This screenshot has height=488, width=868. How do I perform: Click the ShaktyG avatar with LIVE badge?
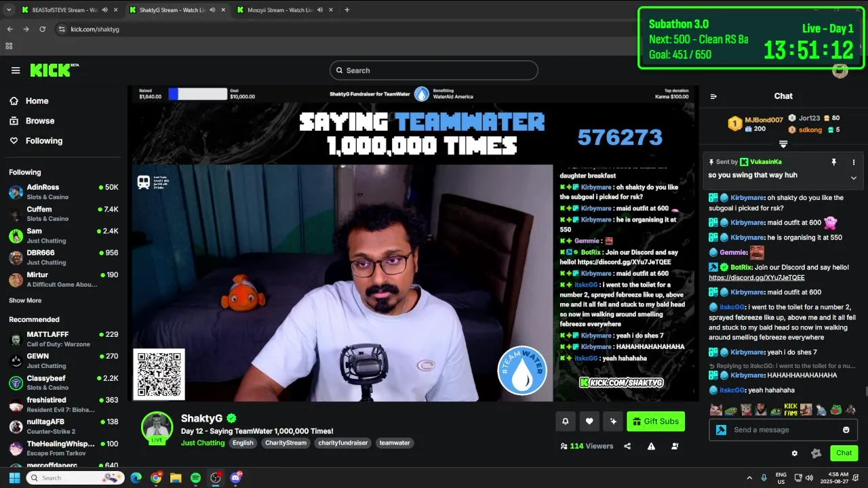[157, 428]
